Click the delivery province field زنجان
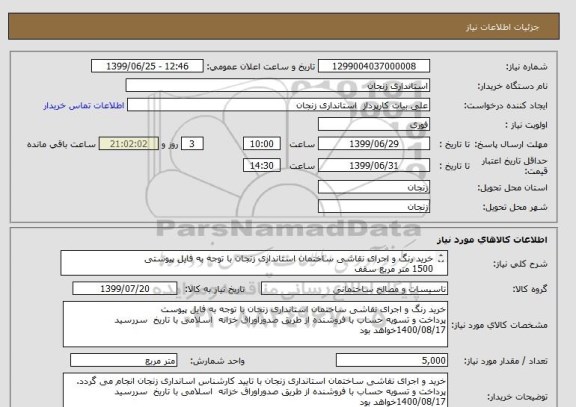Viewport: 576px width, 407px height. [x=374, y=187]
